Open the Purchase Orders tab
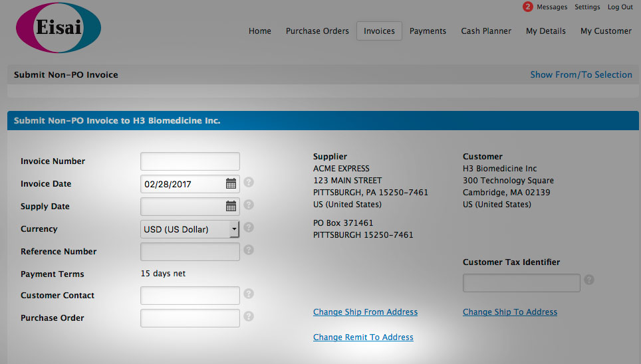 click(x=317, y=31)
